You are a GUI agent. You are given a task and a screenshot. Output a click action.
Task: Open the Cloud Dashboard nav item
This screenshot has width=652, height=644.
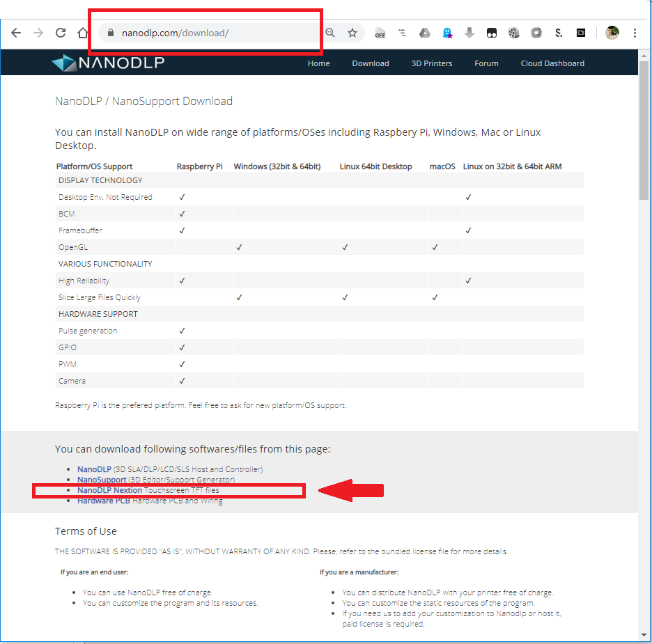(552, 63)
